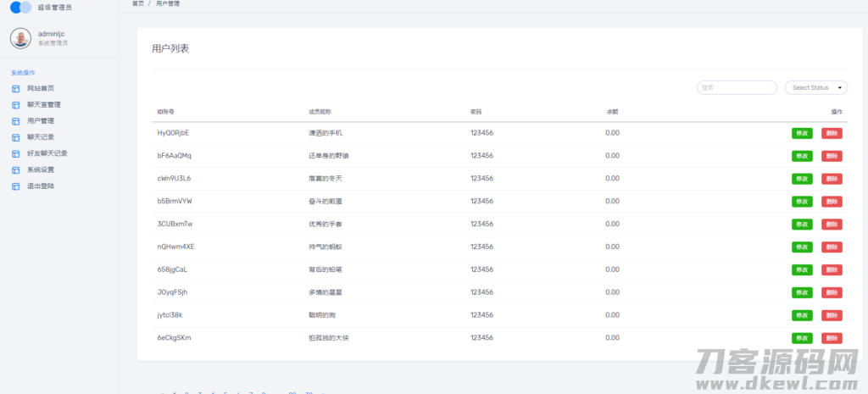The width and height of the screenshot is (868, 394).
Task: Click 首页 breadcrumb link
Action: [x=137, y=4]
